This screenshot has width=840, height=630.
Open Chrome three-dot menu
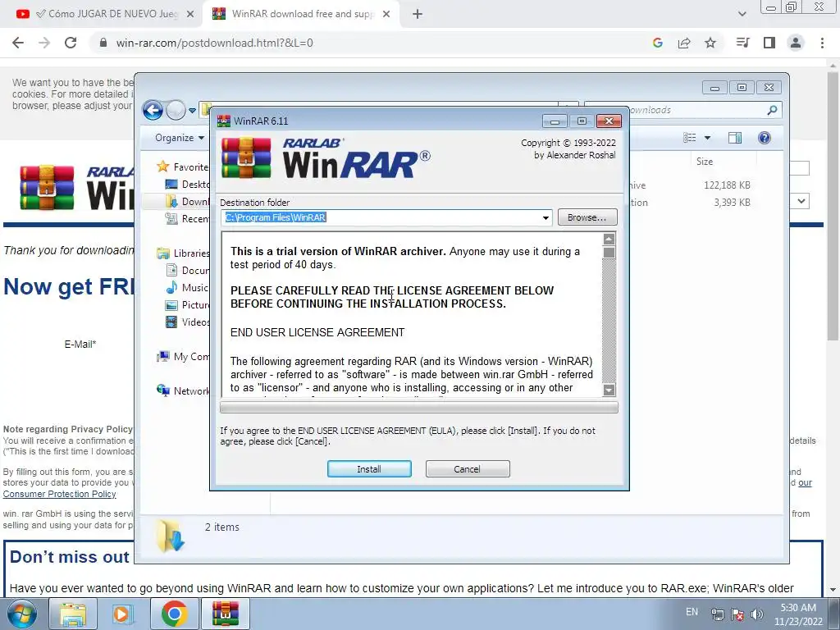tap(822, 43)
